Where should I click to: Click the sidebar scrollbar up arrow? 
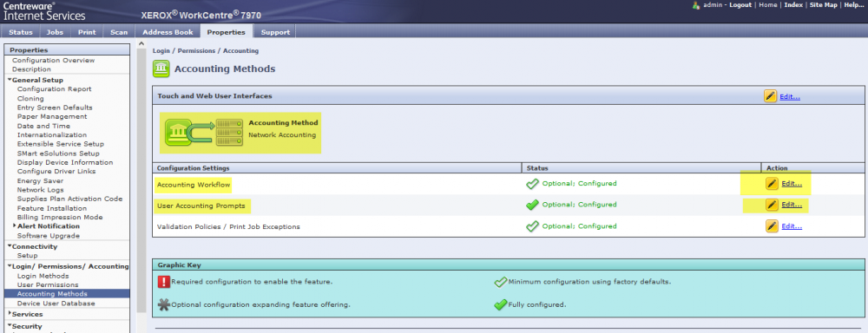tap(141, 43)
